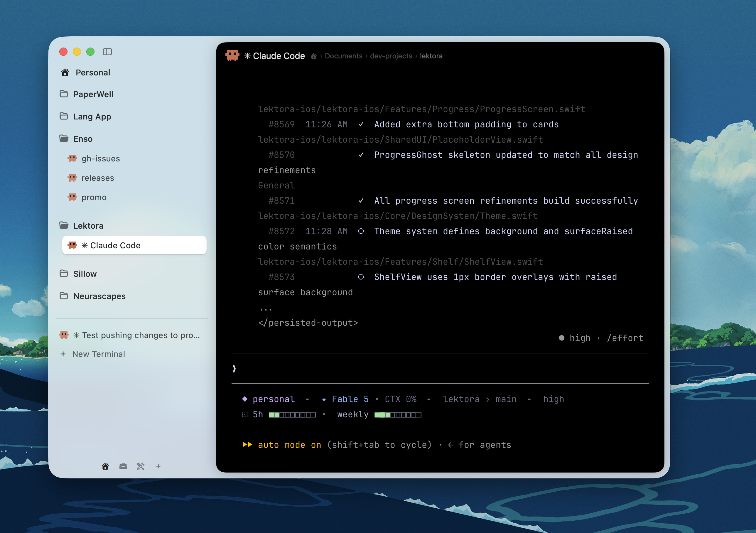Expand the Neurascapes folder
The width and height of the screenshot is (756, 533).
[x=92, y=296]
